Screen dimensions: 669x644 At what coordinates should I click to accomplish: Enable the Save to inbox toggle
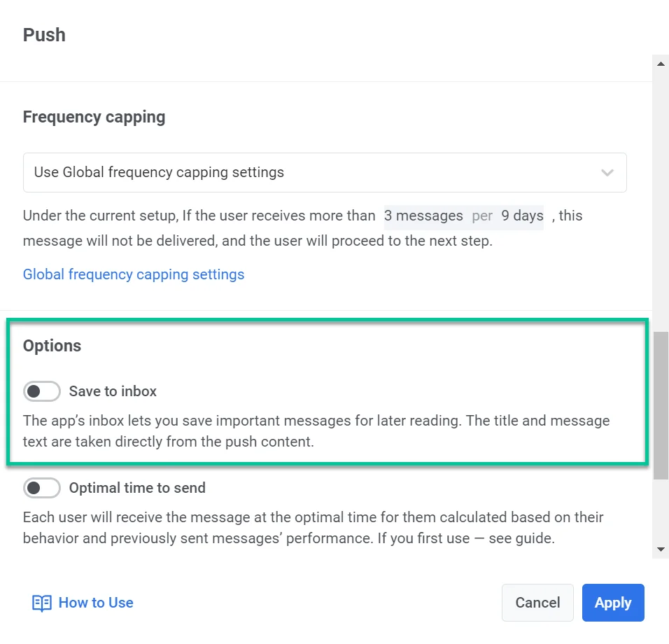click(x=41, y=391)
